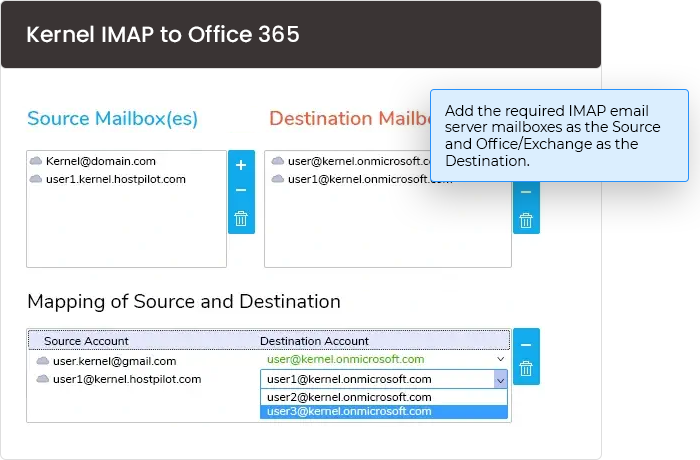The height and width of the screenshot is (460, 700).
Task: Select Kernel@domain.com source mailbox
Action: (x=101, y=161)
